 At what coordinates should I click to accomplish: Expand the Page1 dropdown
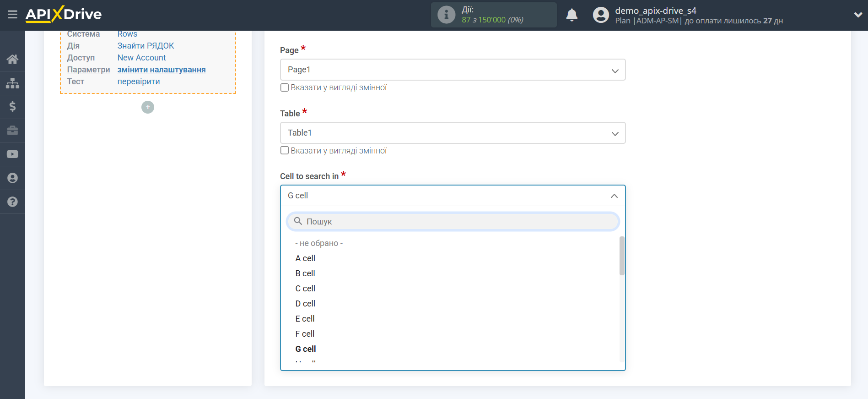(x=453, y=70)
